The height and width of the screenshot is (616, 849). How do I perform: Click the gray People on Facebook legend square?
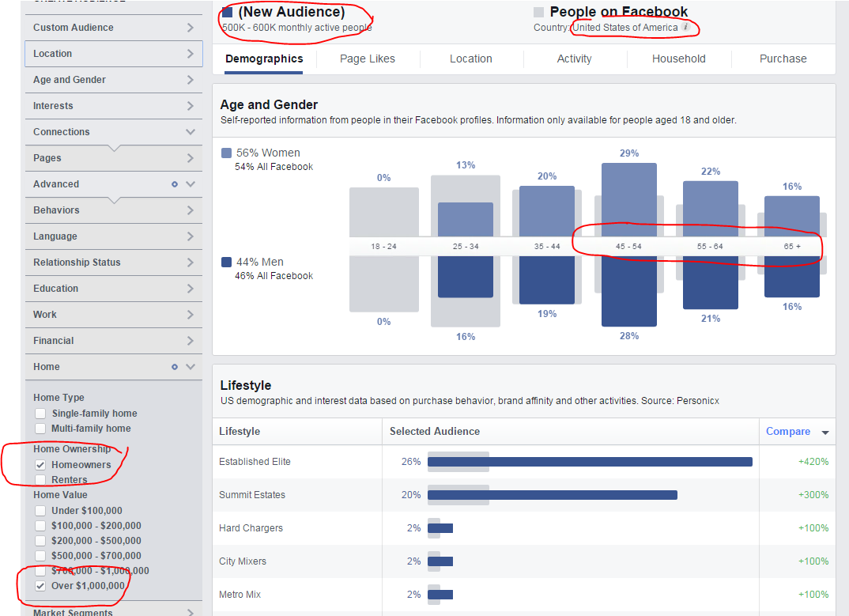(539, 13)
